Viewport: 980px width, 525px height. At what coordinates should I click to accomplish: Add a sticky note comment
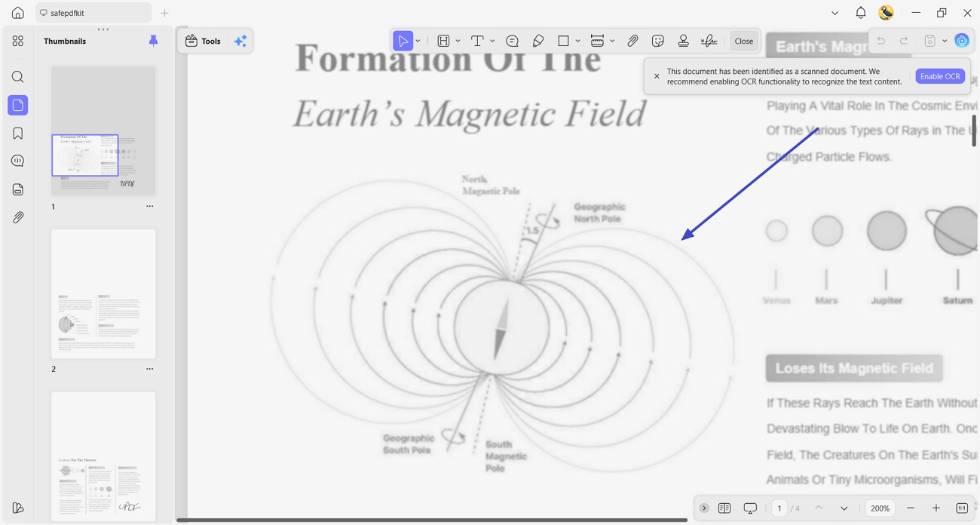click(x=512, y=41)
